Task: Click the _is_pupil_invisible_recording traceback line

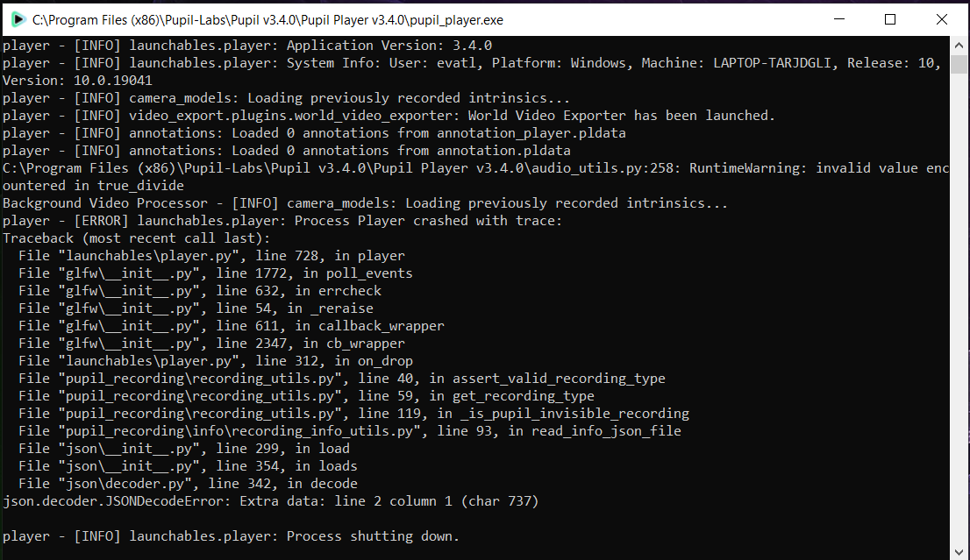Action: 353,414
